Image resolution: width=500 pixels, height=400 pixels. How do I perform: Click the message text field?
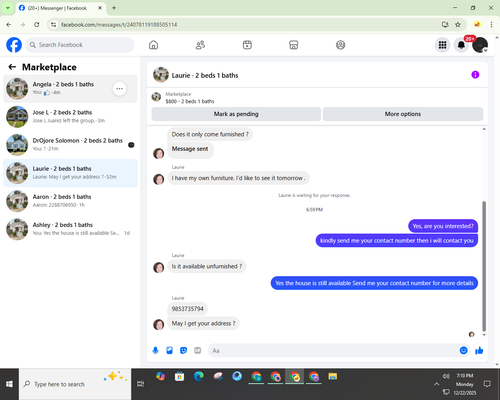[333, 351]
